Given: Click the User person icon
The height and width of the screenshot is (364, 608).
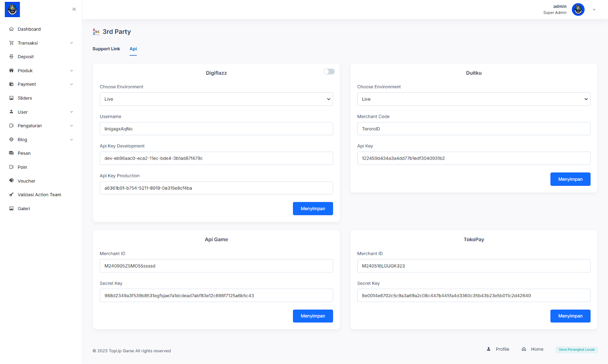Looking at the screenshot, I should tap(11, 112).
